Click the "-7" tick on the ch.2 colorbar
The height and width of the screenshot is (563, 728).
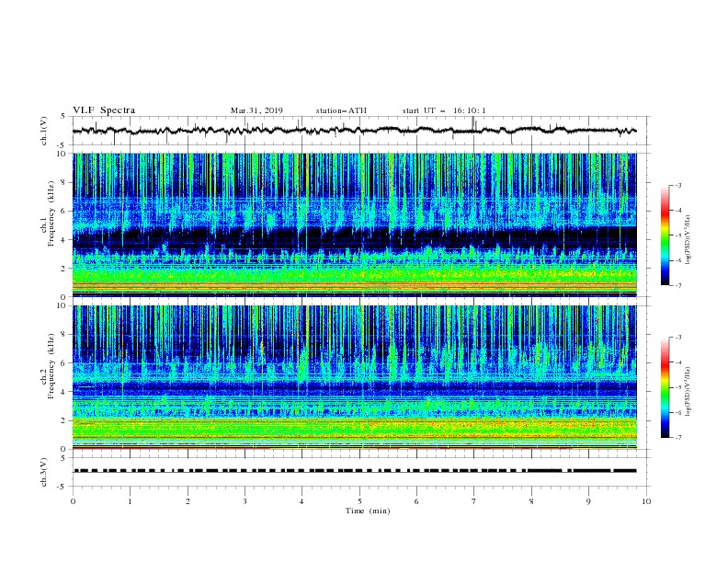pos(677,437)
